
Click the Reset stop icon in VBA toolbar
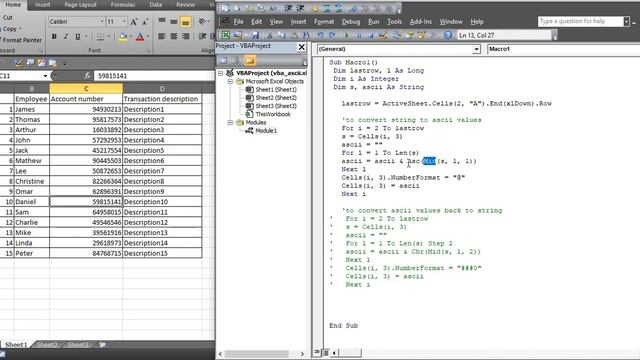pyautogui.click(x=371, y=36)
